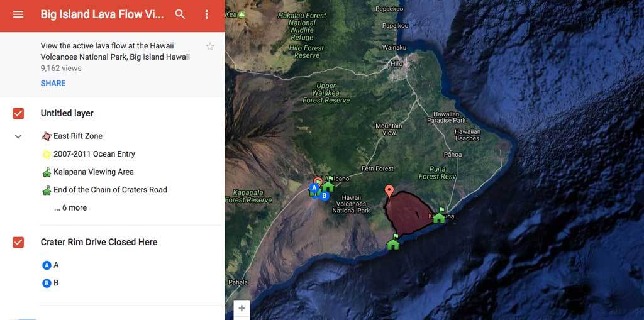Click the red pin above the lava flow area
The width and height of the screenshot is (644, 320).
pos(389,191)
